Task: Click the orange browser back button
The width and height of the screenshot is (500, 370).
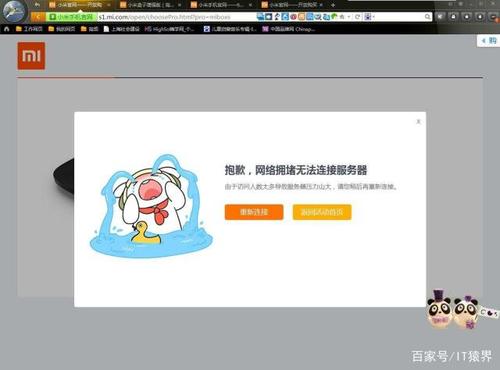Action: (38, 17)
